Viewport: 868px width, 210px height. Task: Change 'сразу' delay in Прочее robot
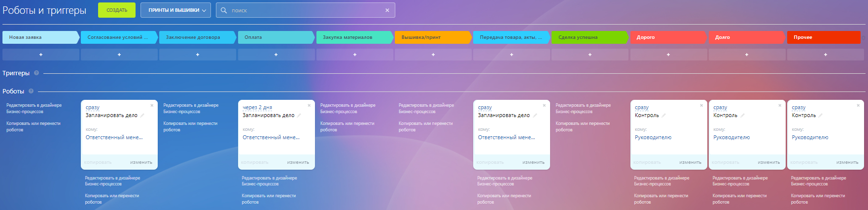pyautogui.click(x=799, y=107)
